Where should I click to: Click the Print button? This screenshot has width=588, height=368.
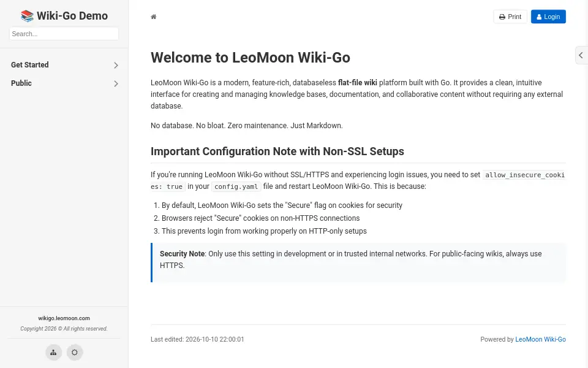point(510,17)
